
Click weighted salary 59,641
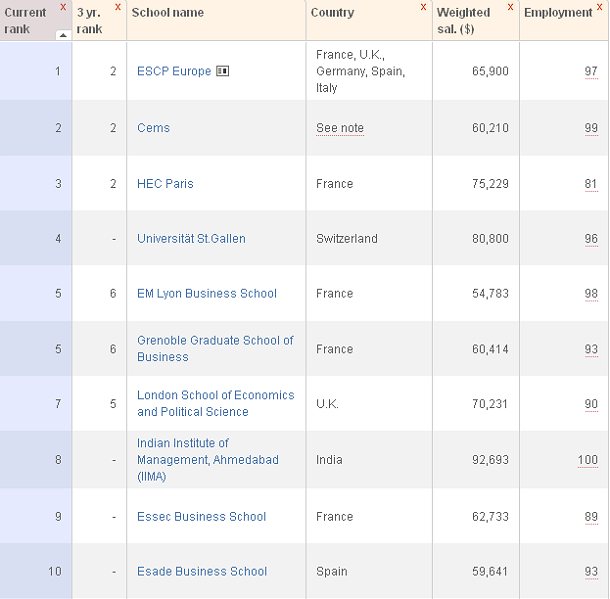point(490,571)
